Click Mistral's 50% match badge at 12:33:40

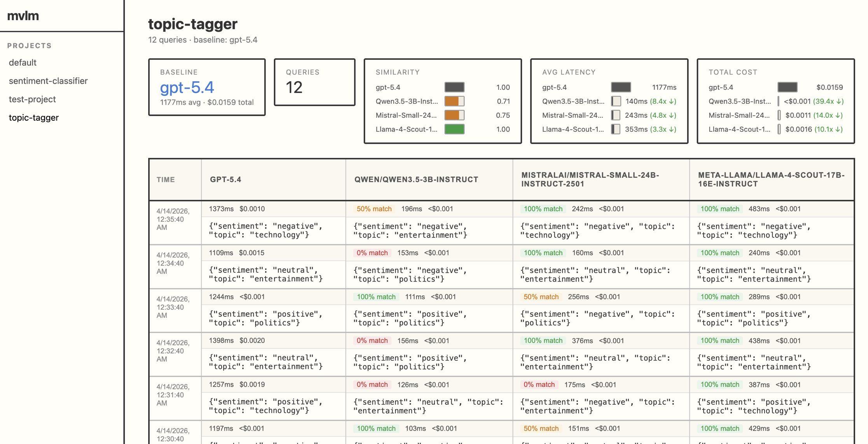click(x=541, y=297)
